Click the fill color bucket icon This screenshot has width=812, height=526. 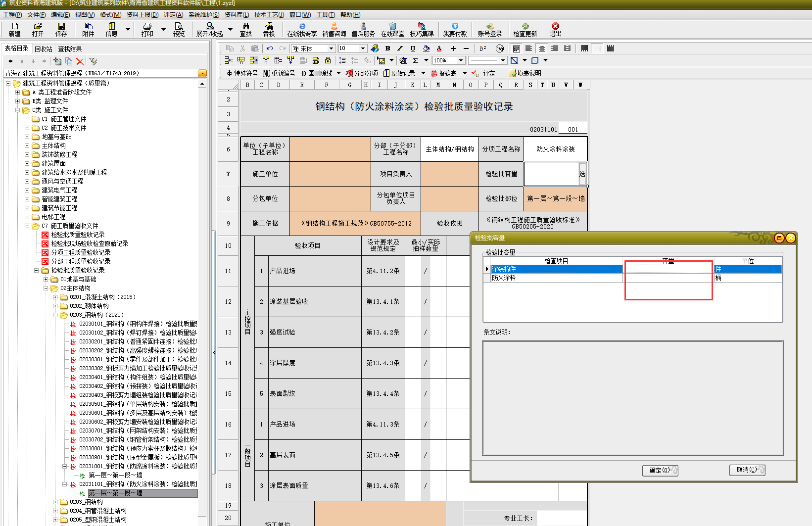pos(426,48)
